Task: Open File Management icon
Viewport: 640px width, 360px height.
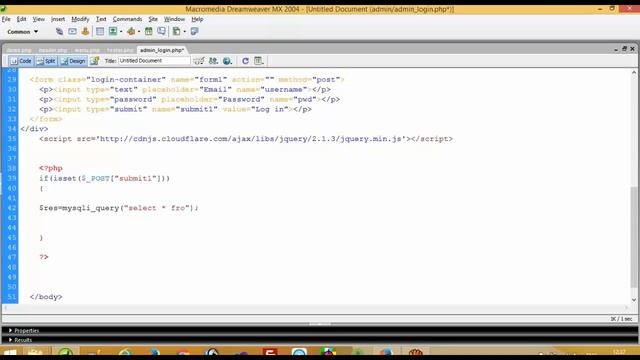Action: [x=213, y=61]
